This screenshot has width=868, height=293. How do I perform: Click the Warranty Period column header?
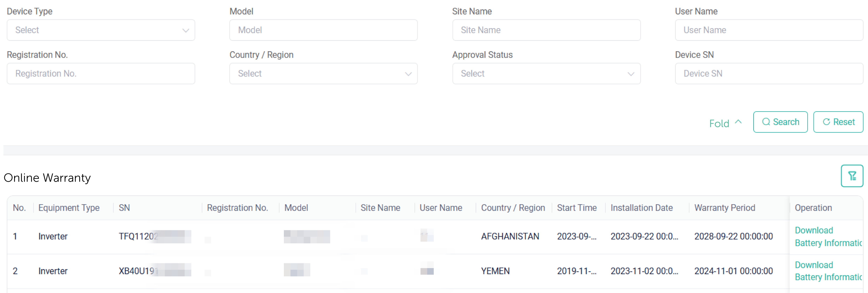tap(724, 208)
